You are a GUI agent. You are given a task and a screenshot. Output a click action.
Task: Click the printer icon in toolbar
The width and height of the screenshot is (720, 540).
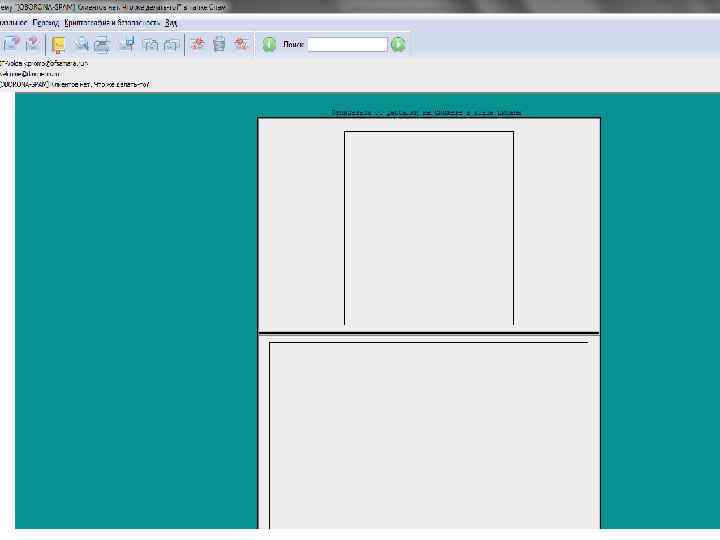[x=102, y=45]
